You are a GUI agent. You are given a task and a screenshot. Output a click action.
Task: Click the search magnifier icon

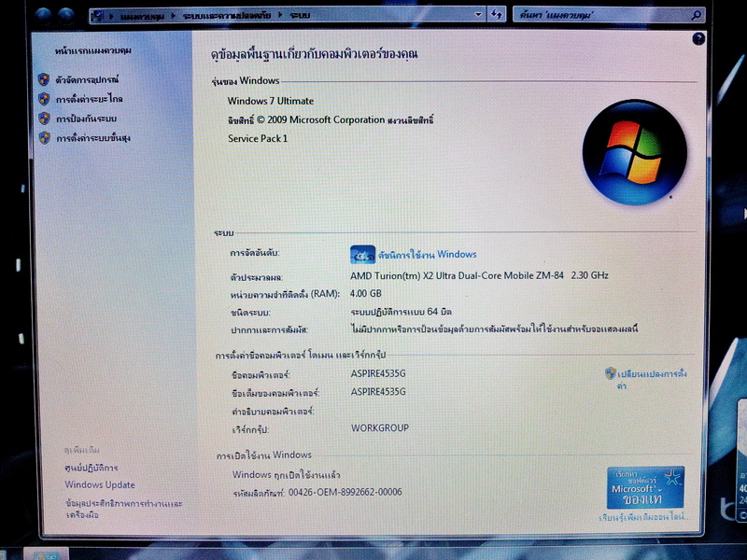[x=696, y=15]
